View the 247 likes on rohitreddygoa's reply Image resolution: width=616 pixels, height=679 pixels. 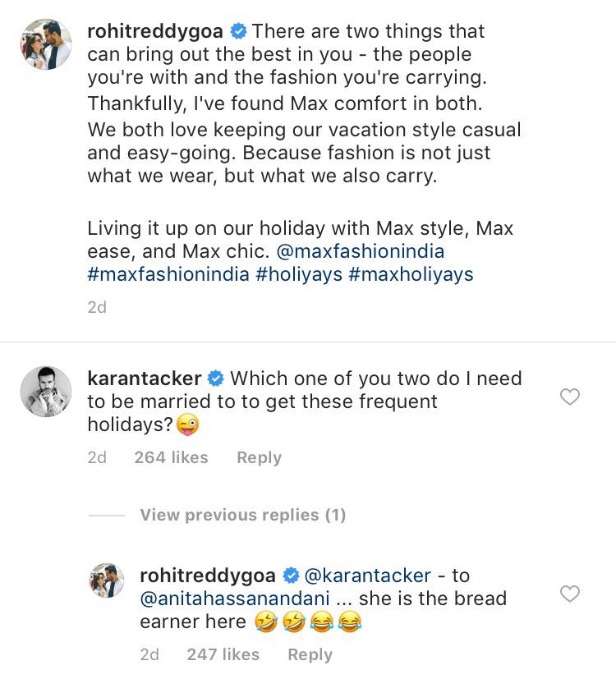tap(223, 654)
